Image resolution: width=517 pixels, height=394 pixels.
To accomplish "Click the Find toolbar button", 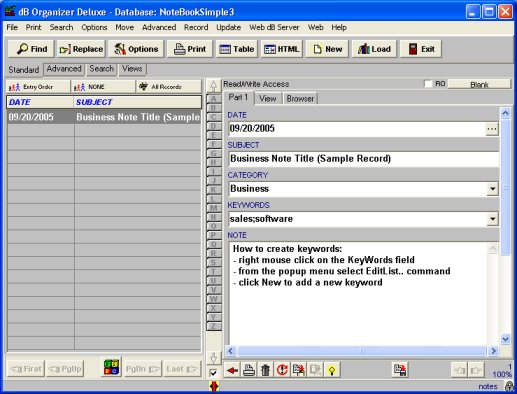I will click(x=32, y=49).
